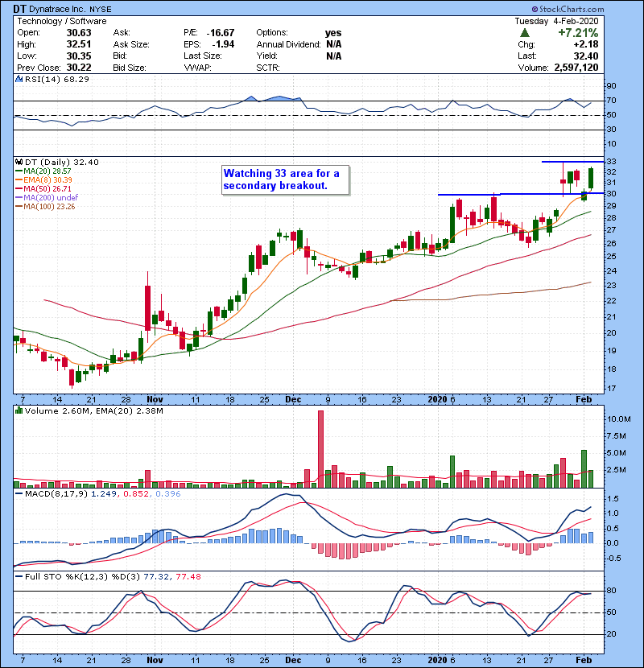Click the Feb label on price chart axis
The width and height of the screenshot is (644, 668).
click(584, 399)
